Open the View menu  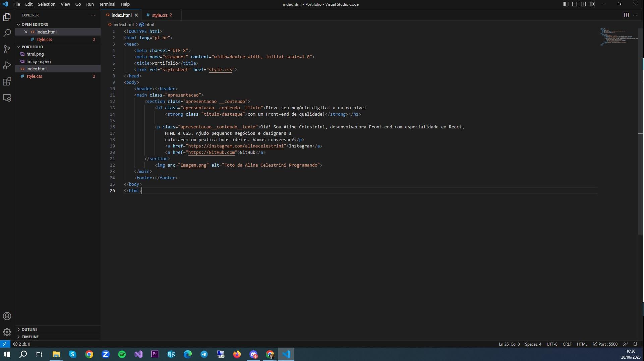(65, 4)
